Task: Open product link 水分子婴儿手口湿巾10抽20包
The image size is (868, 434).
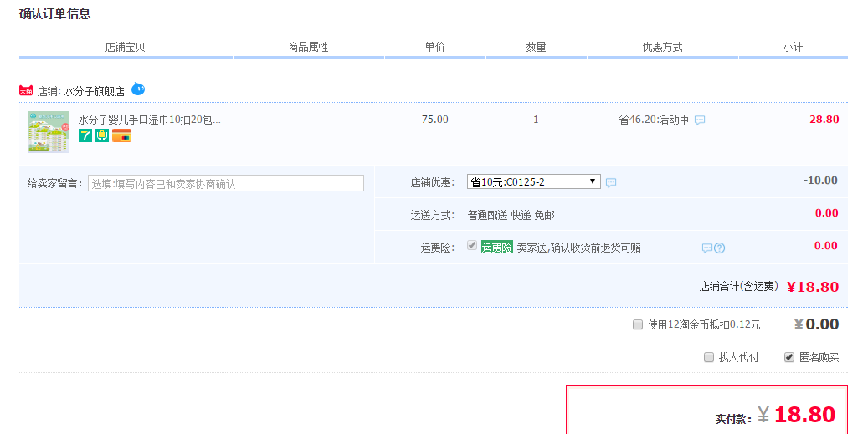Action: (x=150, y=120)
